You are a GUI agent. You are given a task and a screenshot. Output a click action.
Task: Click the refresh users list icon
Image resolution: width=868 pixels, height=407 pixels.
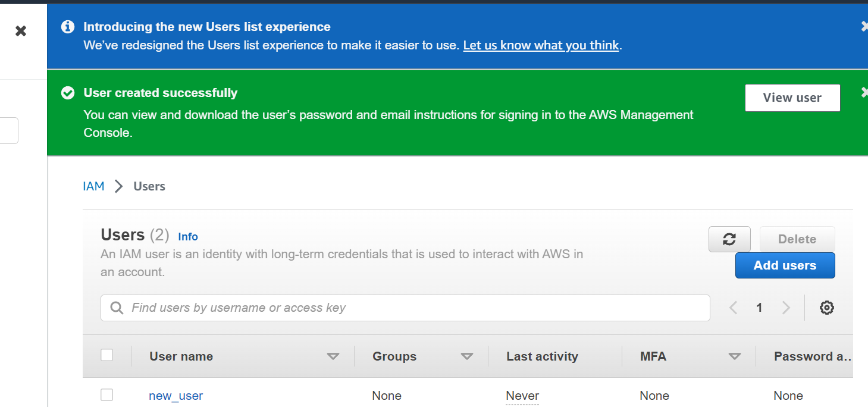pyautogui.click(x=729, y=239)
